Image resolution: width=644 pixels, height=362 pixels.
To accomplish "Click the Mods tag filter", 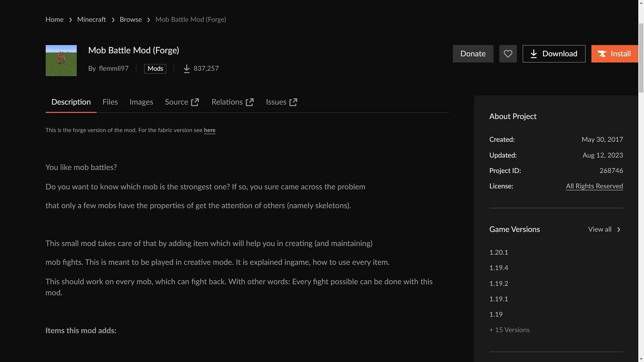I will [155, 68].
